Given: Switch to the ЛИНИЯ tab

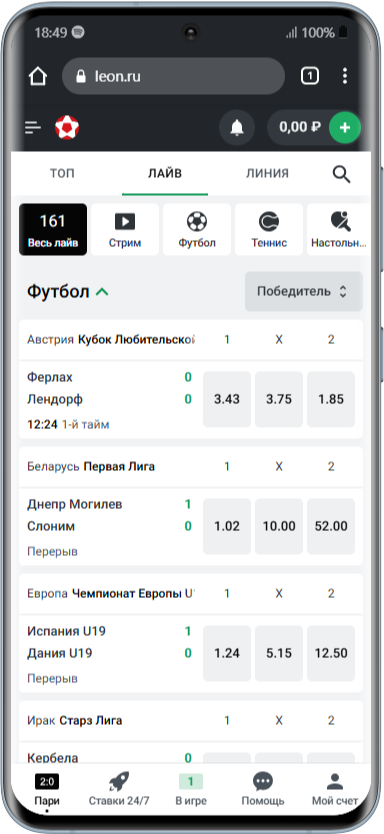Looking at the screenshot, I should pos(268,173).
